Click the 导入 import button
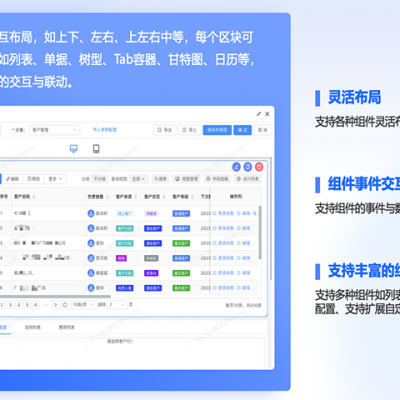This screenshot has width=400, height=400. 189,130
